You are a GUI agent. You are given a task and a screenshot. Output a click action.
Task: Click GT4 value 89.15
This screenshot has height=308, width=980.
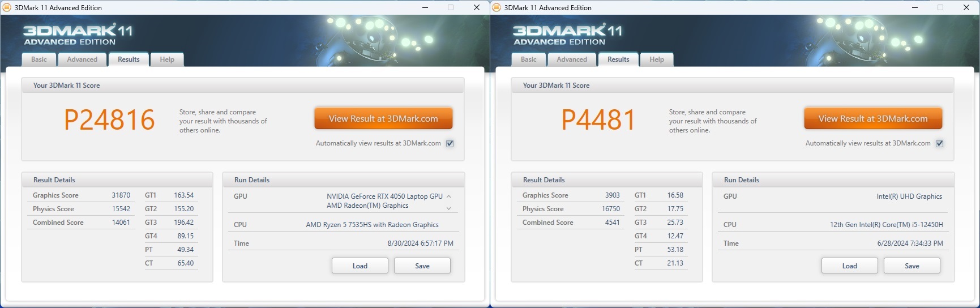(x=186, y=236)
